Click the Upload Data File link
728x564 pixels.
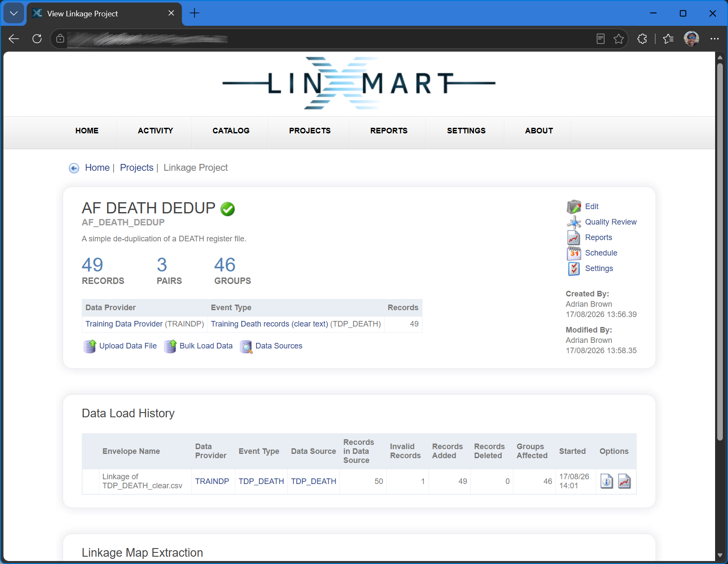click(128, 346)
